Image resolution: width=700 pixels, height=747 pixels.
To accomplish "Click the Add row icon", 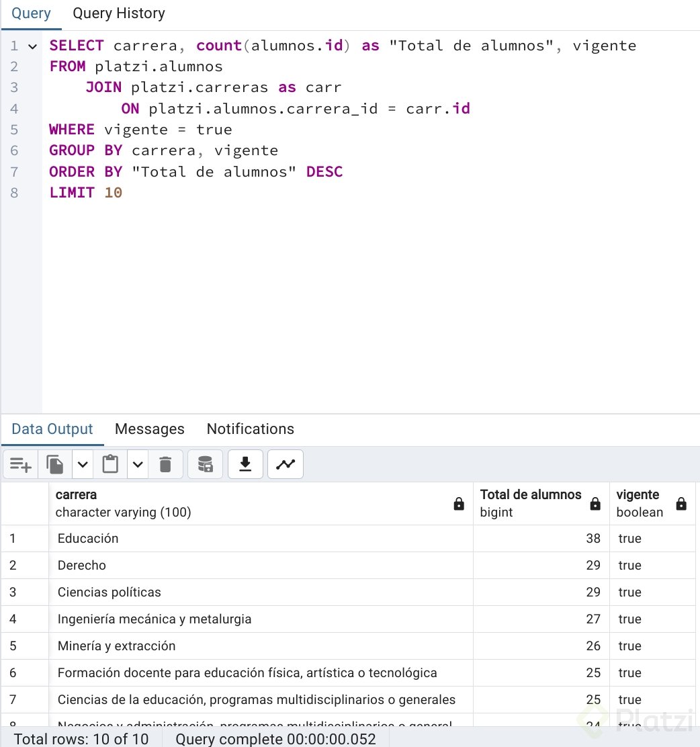I will coord(21,464).
